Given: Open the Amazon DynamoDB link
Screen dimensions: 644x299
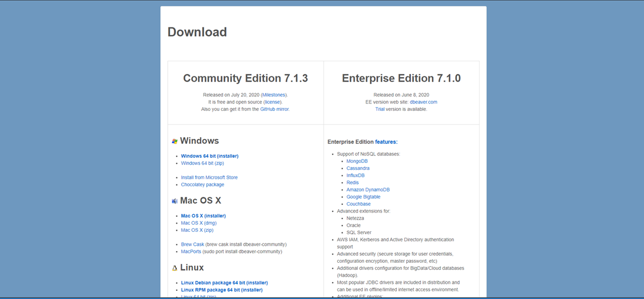Looking at the screenshot, I should coord(368,189).
